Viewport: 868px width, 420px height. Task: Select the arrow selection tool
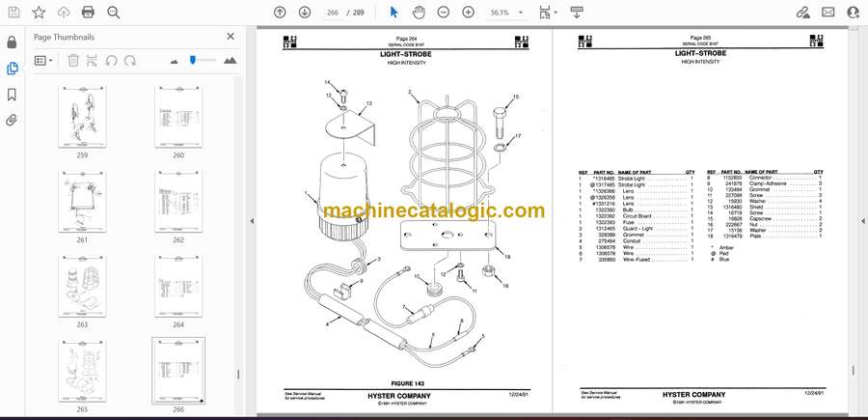(x=393, y=13)
